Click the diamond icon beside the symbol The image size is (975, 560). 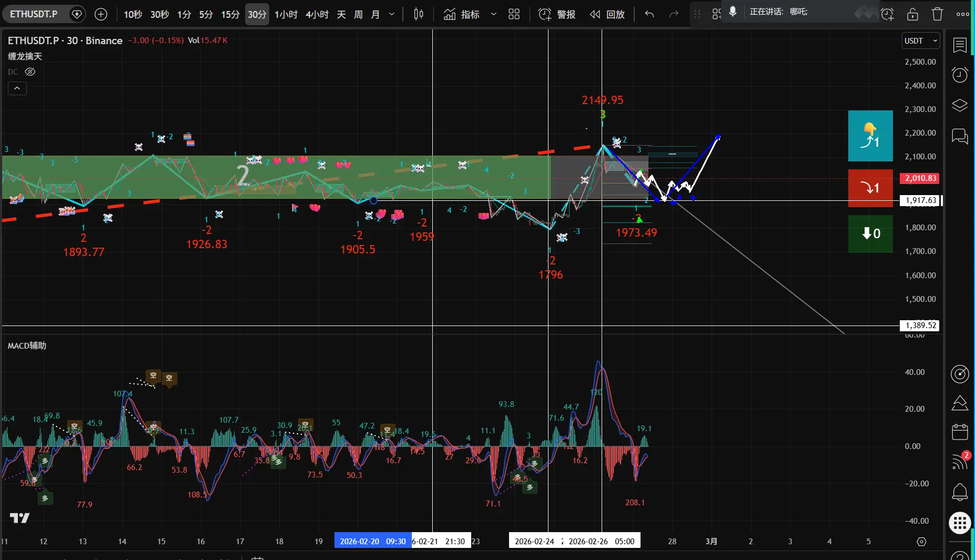pos(77,14)
